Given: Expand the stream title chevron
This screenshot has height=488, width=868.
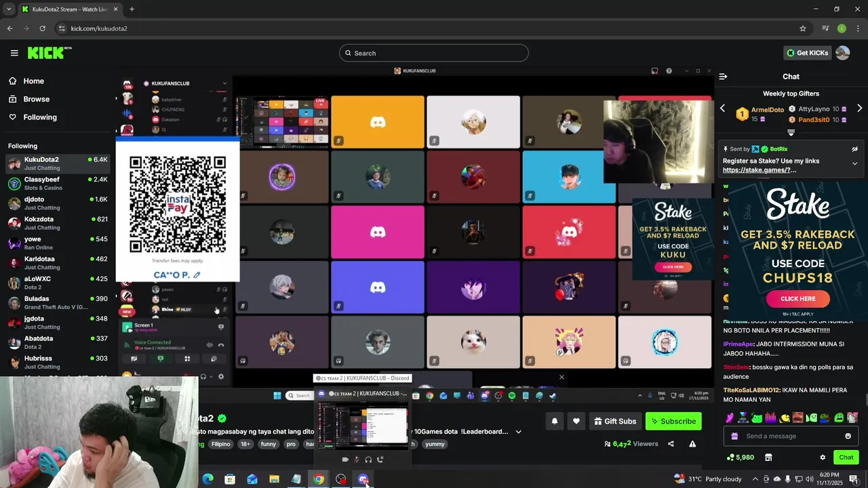Looking at the screenshot, I should (x=519, y=432).
